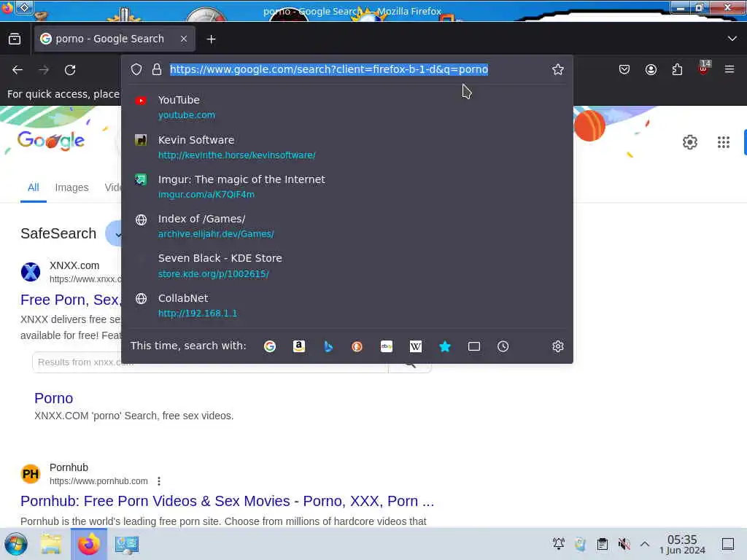This screenshot has height=560, width=747.
Task: Choose Seven Black - KDE Store suggestion
Action: [x=347, y=265]
